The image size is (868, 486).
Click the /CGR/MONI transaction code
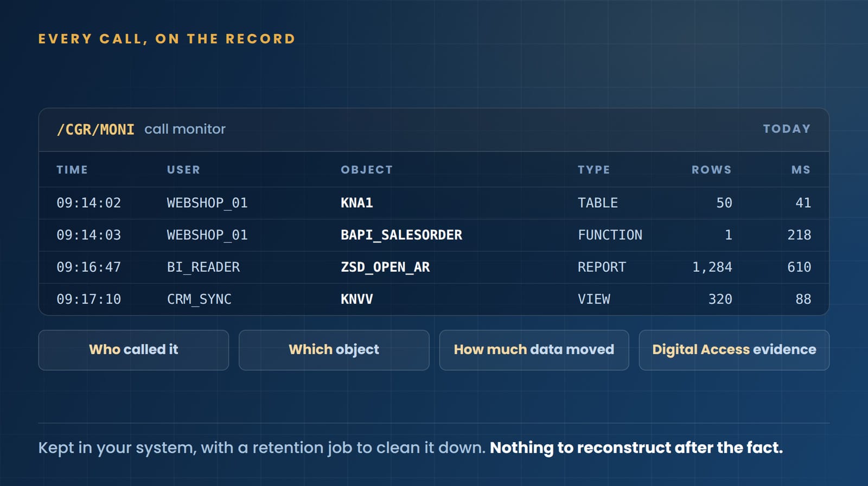click(95, 130)
